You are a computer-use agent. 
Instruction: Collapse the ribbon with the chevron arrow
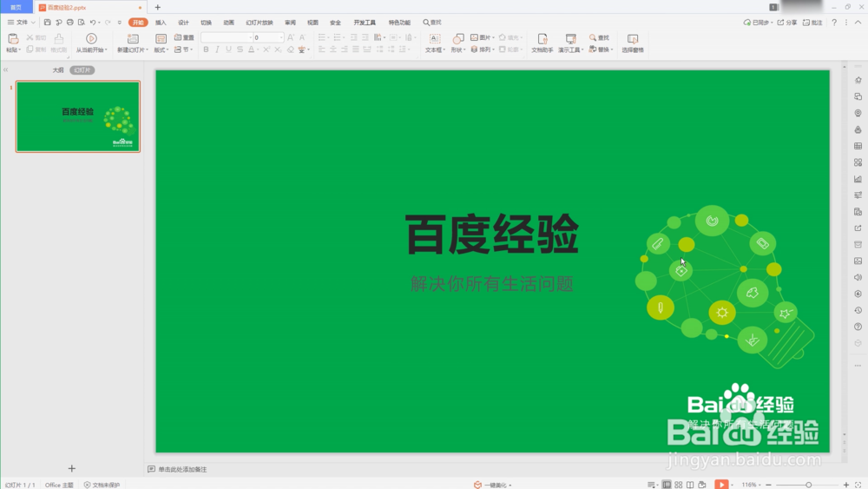tap(858, 23)
